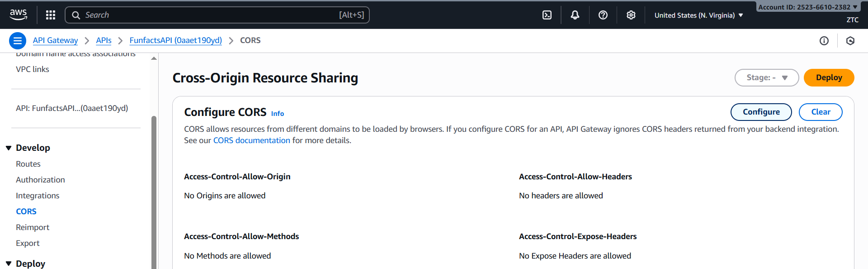This screenshot has width=868, height=269.
Task: Expand the Account ID dropdown
Action: tap(808, 7)
